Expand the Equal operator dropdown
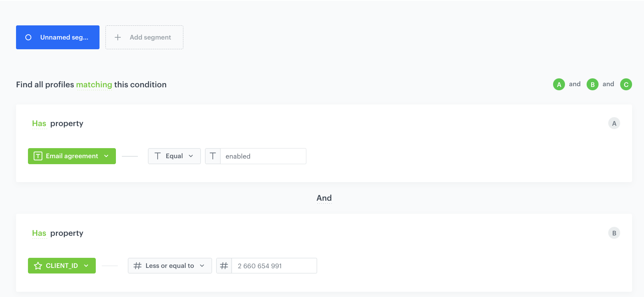The image size is (644, 297). pyautogui.click(x=174, y=156)
